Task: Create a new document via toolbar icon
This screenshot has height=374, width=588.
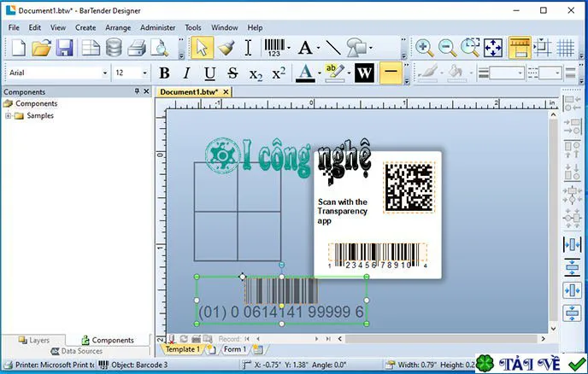Action: (x=18, y=48)
